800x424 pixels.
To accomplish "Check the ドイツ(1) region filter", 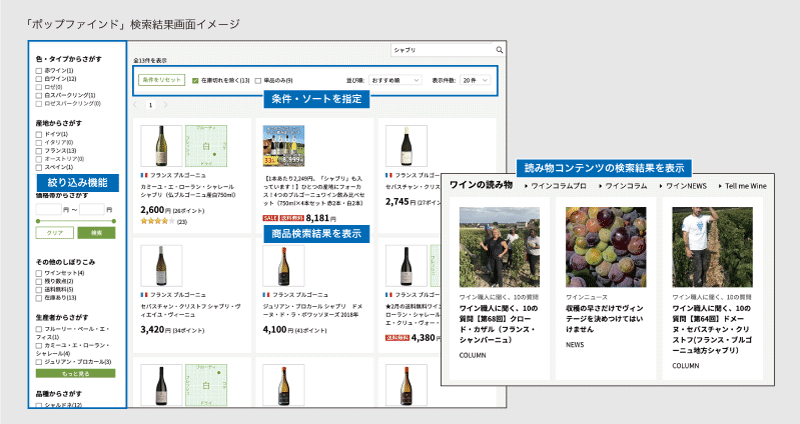I will [39, 135].
